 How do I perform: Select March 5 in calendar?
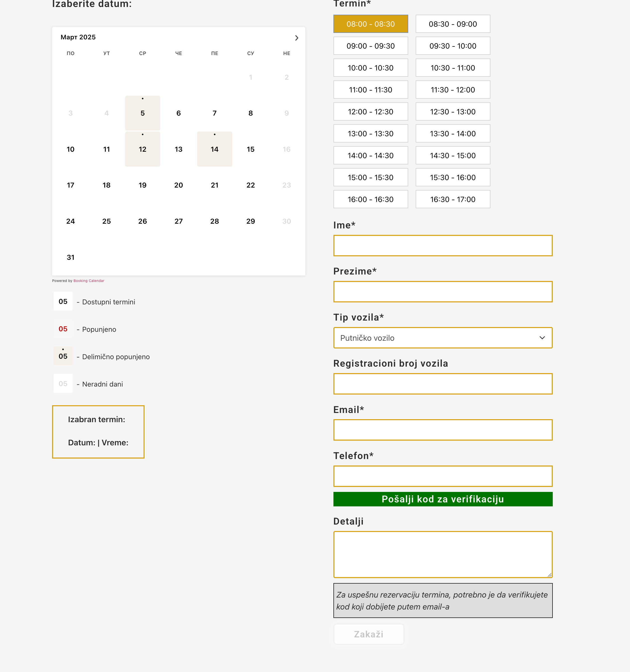pyautogui.click(x=142, y=113)
